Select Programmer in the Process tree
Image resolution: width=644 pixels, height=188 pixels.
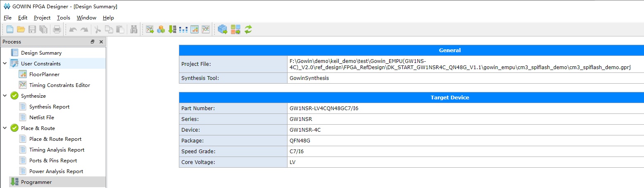click(36, 182)
